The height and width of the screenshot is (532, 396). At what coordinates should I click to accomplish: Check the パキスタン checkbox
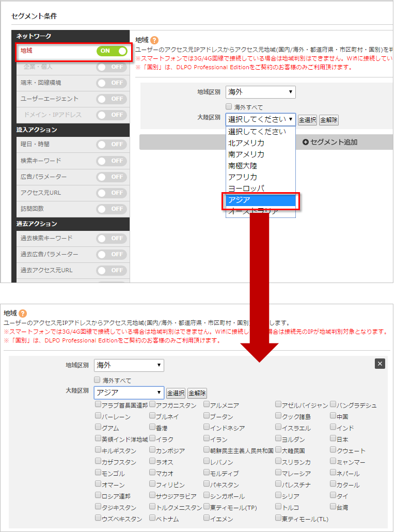click(x=207, y=483)
